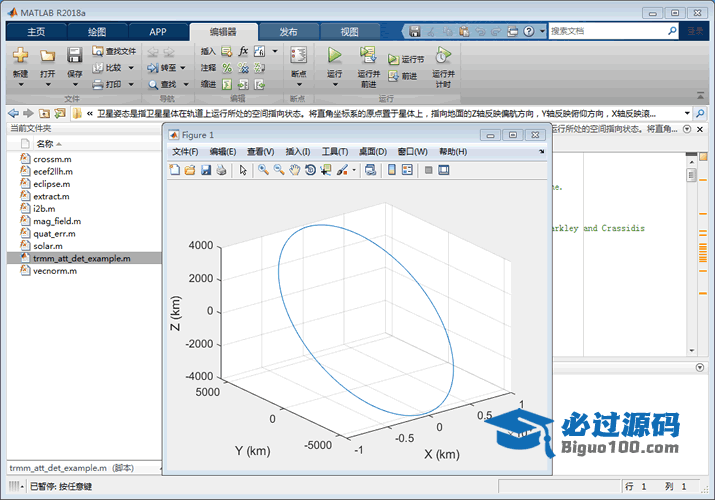The image size is (715, 500).
Task: Collapse the ribbon with the minimize arrow
Action: [700, 96]
